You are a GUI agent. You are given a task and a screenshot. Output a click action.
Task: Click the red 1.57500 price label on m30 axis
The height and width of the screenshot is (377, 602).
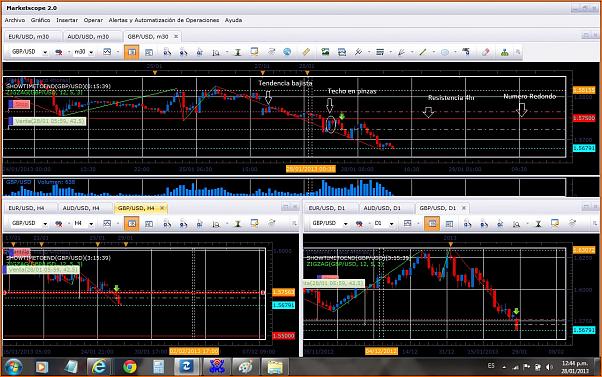tap(584, 118)
